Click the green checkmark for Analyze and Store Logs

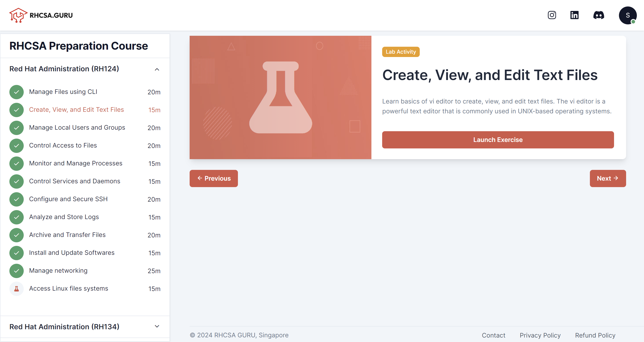[17, 217]
